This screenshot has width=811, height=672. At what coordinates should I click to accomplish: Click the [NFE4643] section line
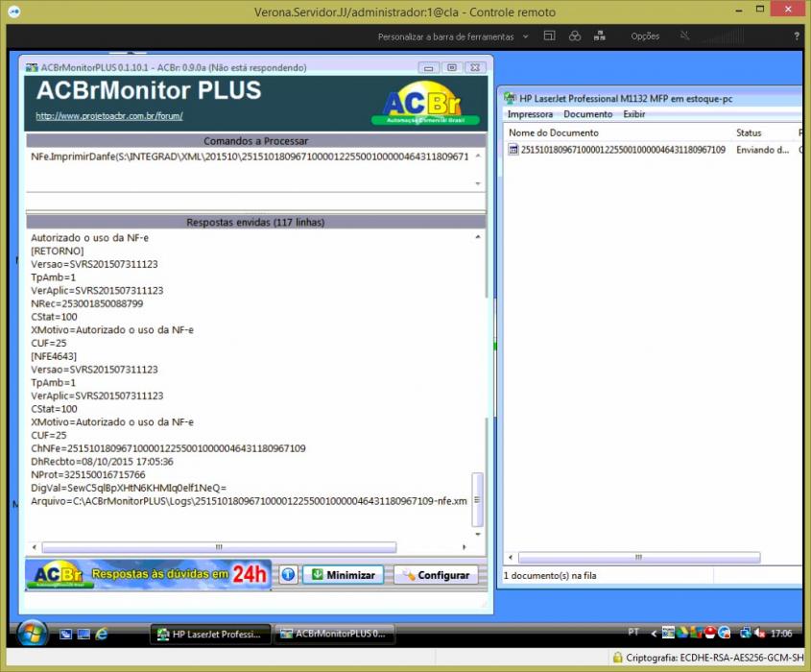[54, 356]
